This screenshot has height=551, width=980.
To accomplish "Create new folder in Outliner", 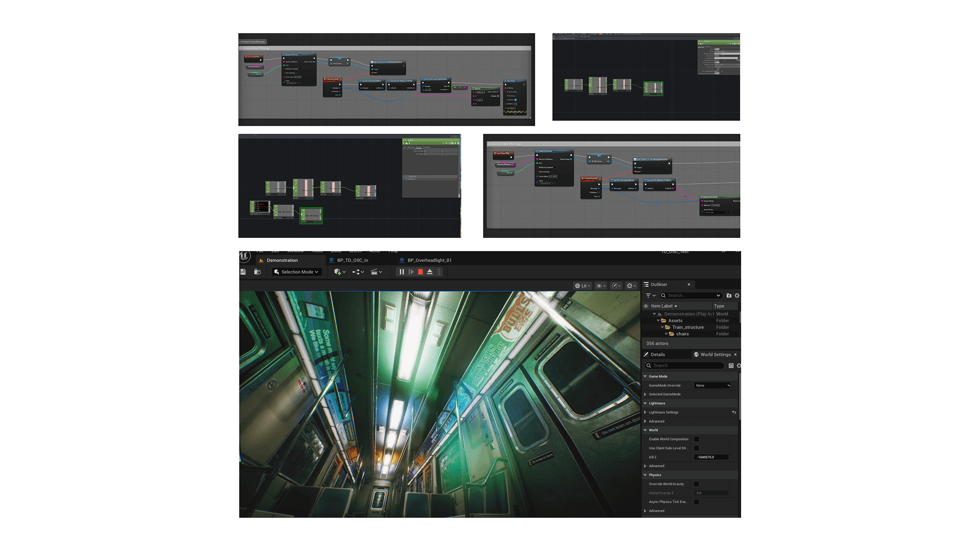I will click(x=729, y=295).
